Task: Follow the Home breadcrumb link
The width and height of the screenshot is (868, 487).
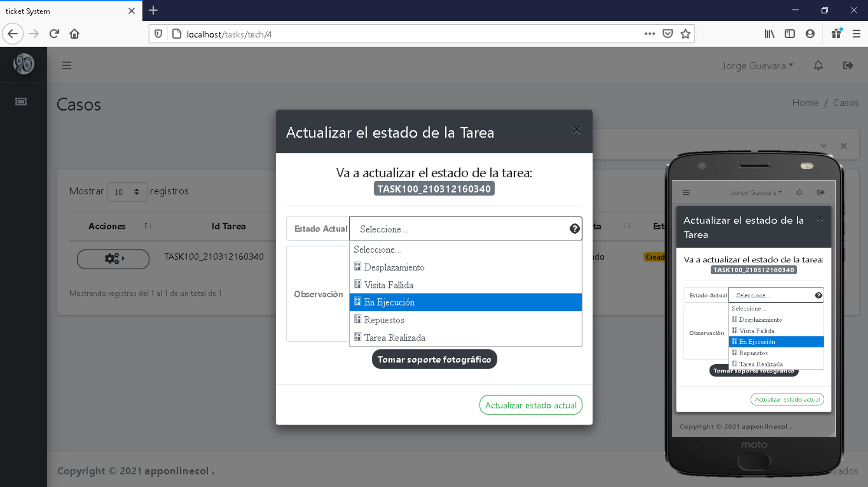Action: coord(805,103)
